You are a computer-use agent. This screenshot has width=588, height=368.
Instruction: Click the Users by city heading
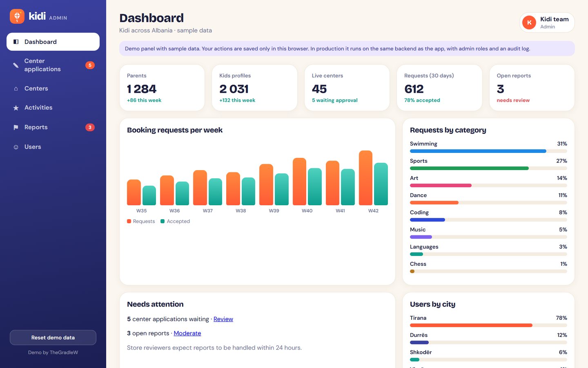tap(432, 304)
